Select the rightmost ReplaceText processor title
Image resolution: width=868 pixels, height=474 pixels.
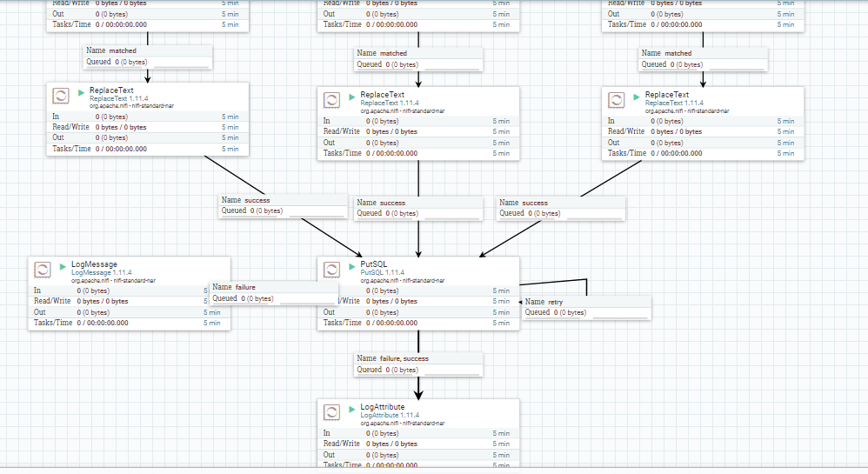point(666,95)
